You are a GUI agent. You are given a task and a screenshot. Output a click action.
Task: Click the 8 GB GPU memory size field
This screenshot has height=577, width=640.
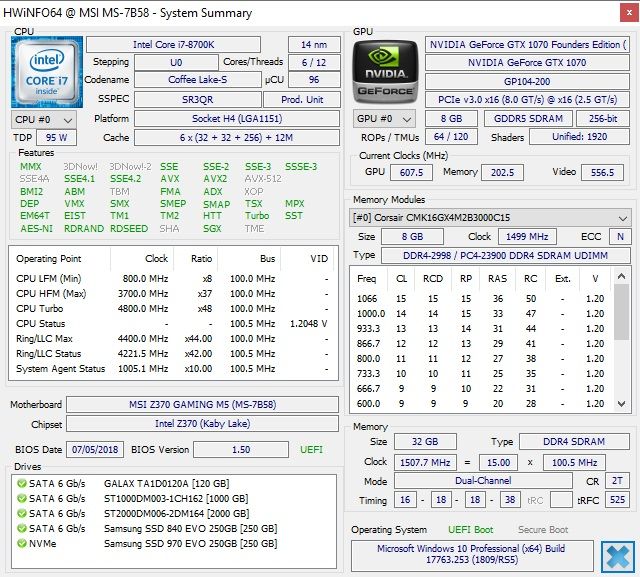pos(451,119)
